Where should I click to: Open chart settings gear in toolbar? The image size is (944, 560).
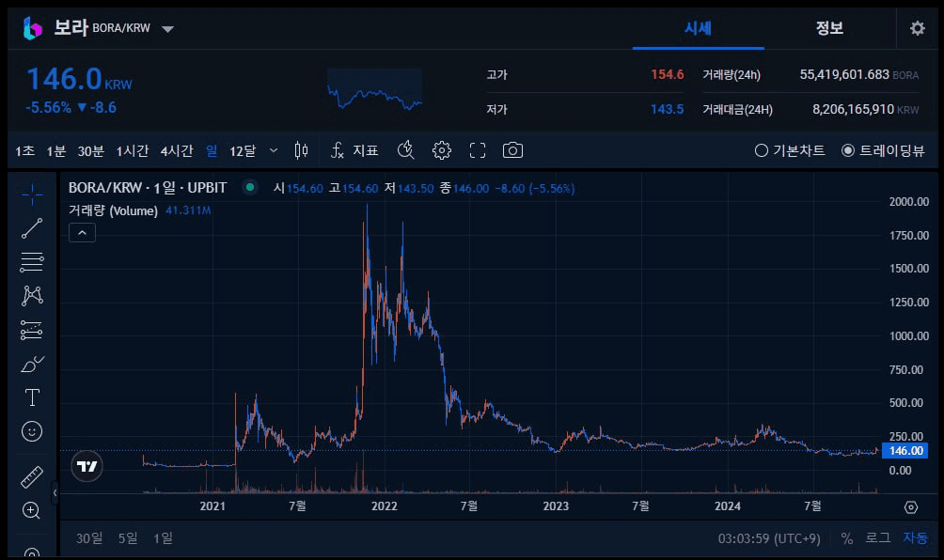pyautogui.click(x=442, y=150)
